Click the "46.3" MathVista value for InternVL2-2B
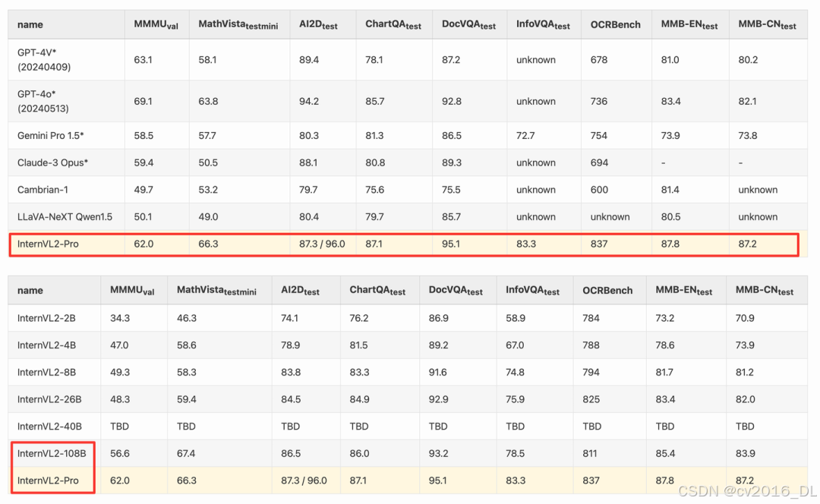The height and width of the screenshot is (504, 820). coord(187,318)
